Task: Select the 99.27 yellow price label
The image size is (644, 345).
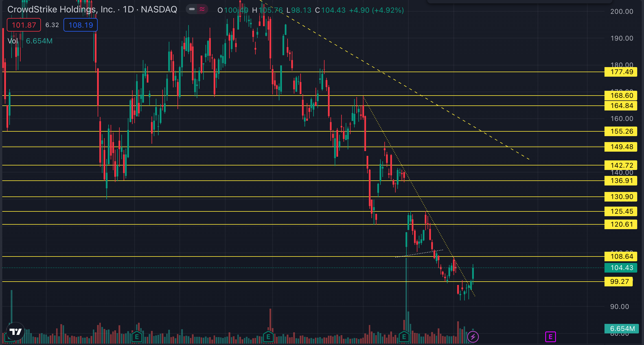Action: (x=619, y=282)
